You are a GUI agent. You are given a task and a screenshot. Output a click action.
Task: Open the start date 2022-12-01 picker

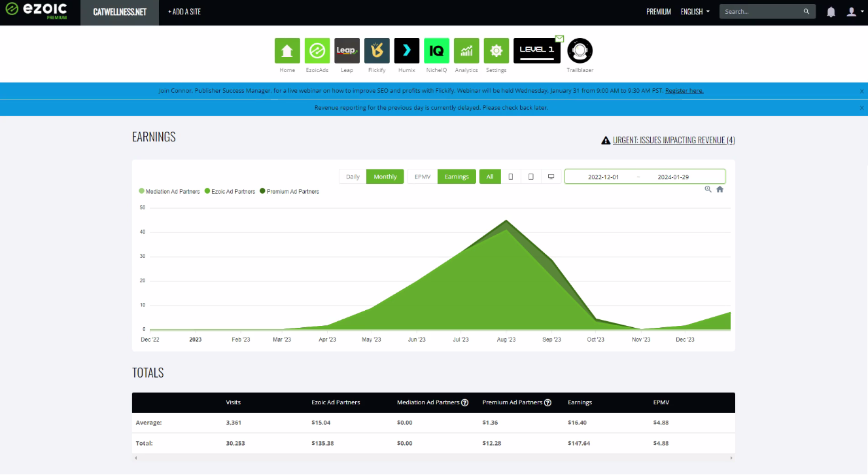603,177
